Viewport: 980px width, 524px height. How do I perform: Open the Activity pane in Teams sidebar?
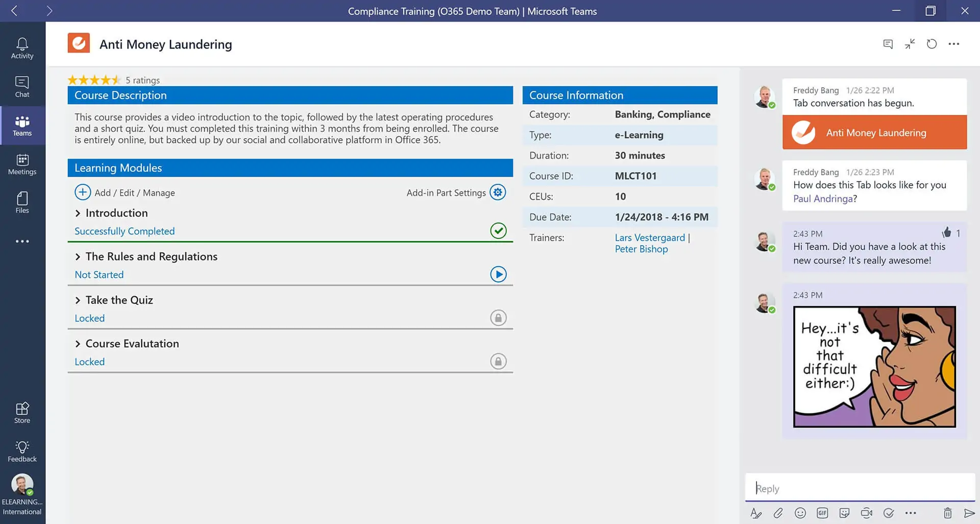[x=22, y=47]
